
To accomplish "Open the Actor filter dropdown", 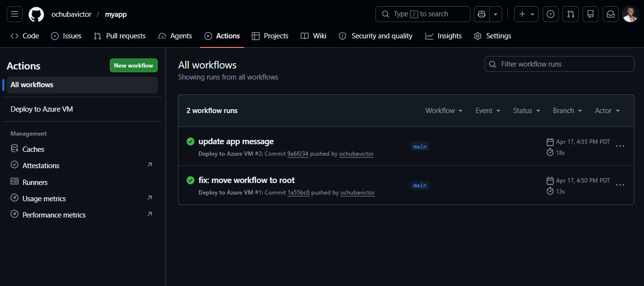I will click(x=608, y=111).
